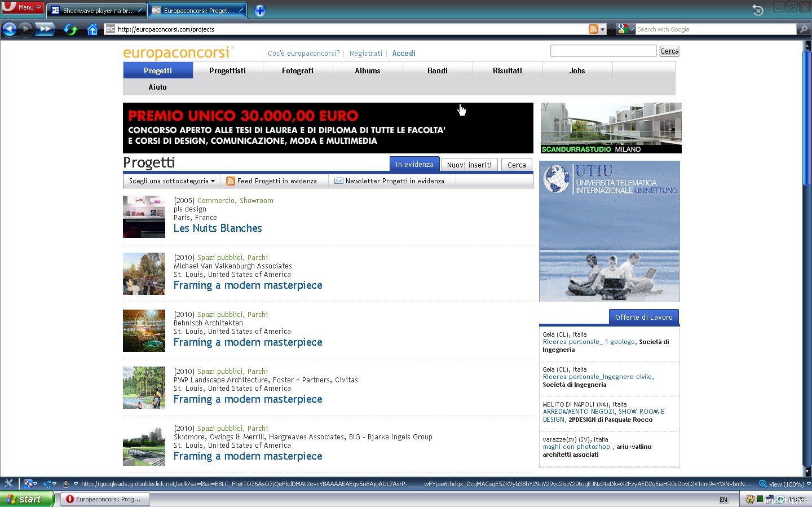Viewport: 812px width, 507px height.
Task: Open the Les Nuits Blanches project title
Action: point(218,228)
